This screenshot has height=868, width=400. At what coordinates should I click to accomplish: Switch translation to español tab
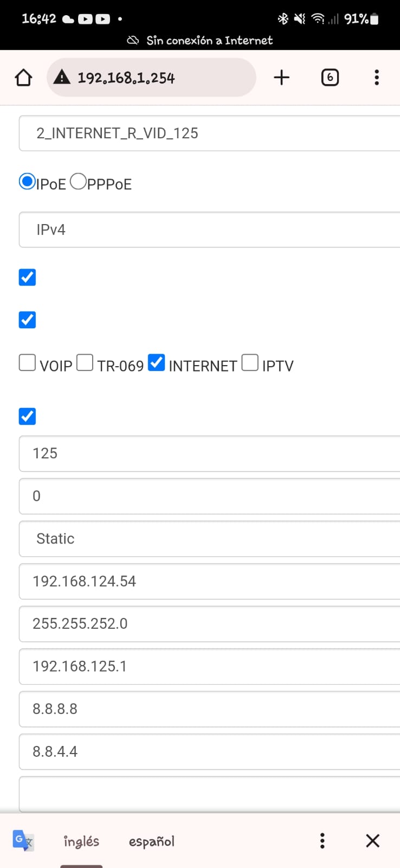coord(152,841)
